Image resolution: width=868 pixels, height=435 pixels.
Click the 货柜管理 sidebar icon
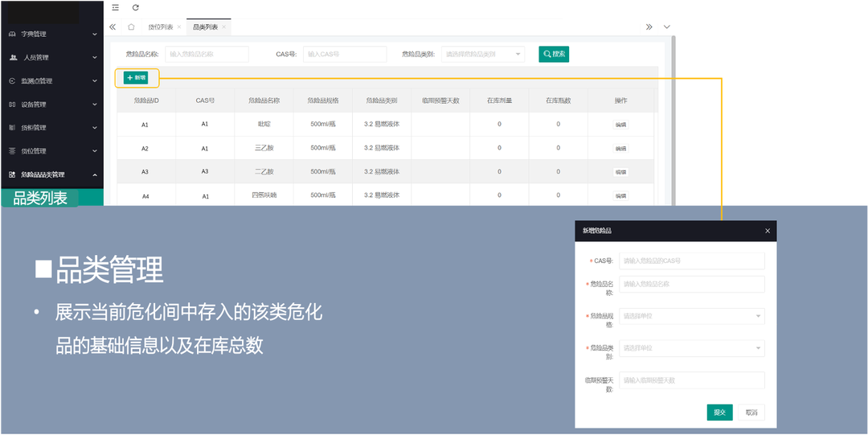[12, 128]
